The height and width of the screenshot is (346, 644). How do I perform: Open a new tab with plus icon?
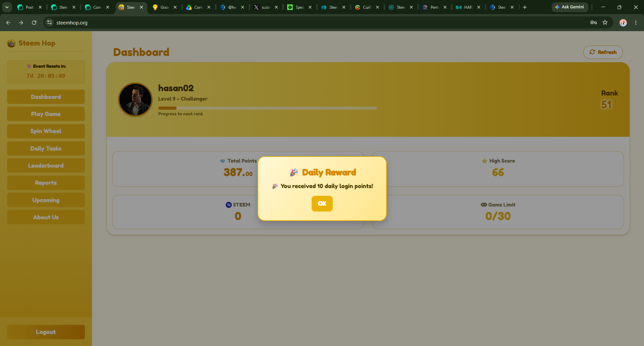point(525,7)
